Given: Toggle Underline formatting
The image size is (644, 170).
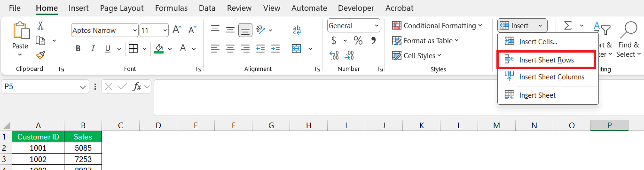Looking at the screenshot, I should [x=107, y=48].
